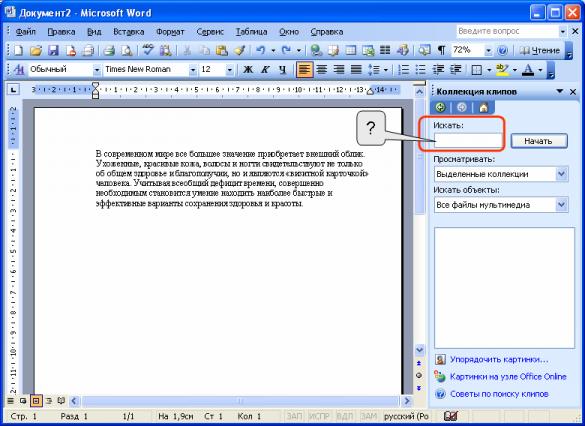Open the Times New Roman font dropdown
Viewport: 585px width, 426px height.
pos(193,70)
